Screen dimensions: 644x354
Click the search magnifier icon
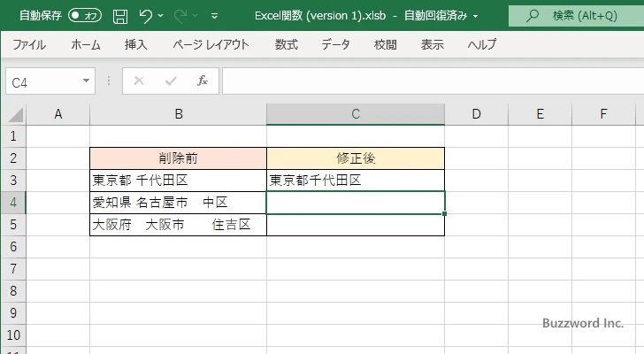click(533, 16)
